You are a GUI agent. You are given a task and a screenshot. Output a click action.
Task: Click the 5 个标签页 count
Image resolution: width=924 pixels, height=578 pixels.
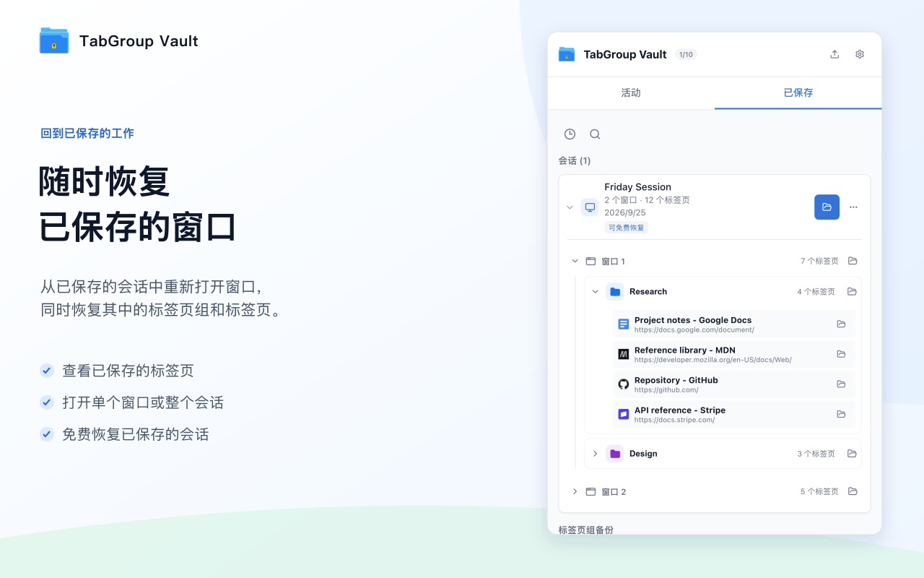tap(819, 491)
